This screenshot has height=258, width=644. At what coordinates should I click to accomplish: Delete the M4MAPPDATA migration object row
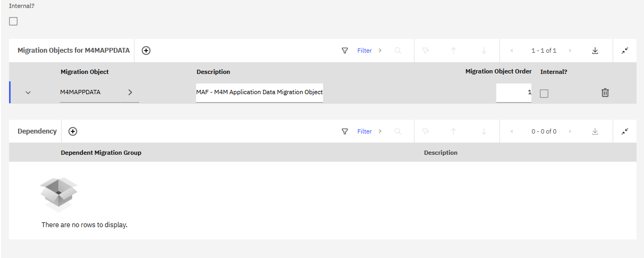point(605,93)
